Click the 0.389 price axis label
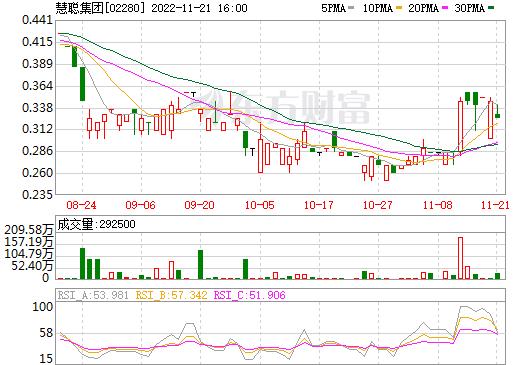Image resolution: width=520 pixels, height=365 pixels. point(37,64)
